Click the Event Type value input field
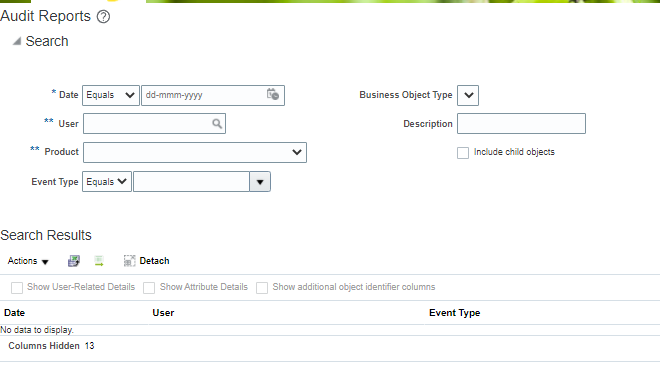660x368 pixels. 192,181
